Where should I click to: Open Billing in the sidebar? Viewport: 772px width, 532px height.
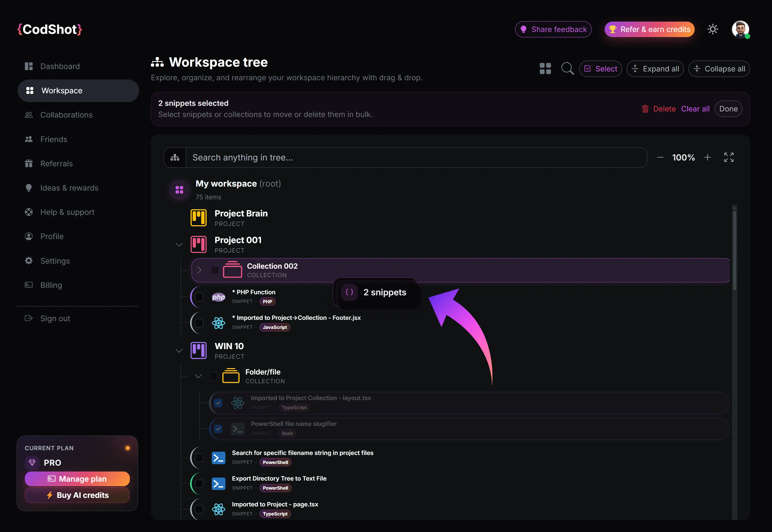coord(78,285)
